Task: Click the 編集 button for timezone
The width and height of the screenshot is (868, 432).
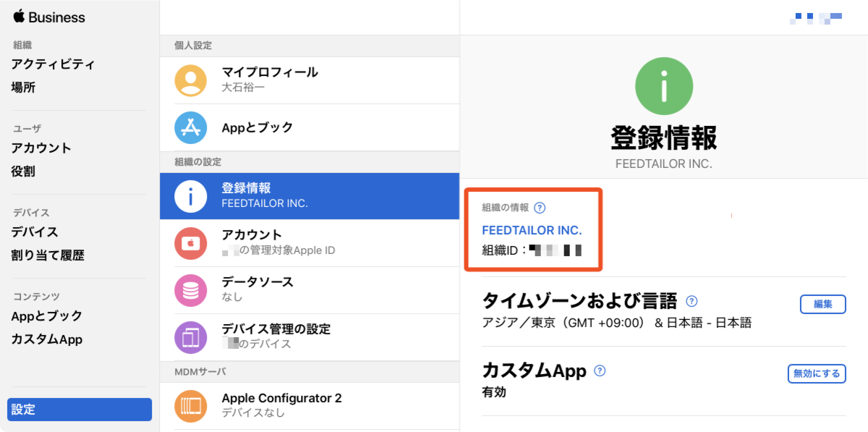Action: click(x=823, y=304)
